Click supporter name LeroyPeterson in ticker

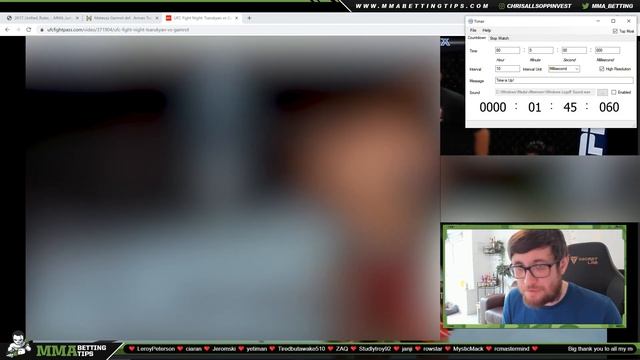click(156, 349)
